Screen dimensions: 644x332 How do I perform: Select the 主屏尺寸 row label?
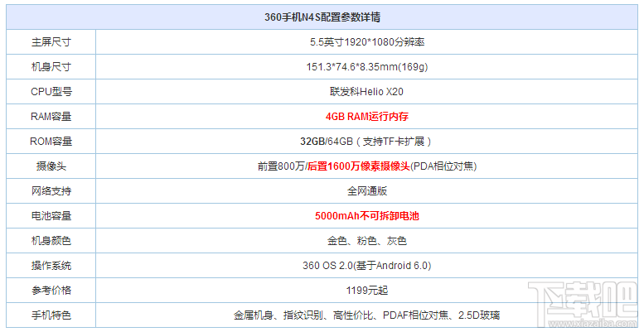tap(51, 42)
